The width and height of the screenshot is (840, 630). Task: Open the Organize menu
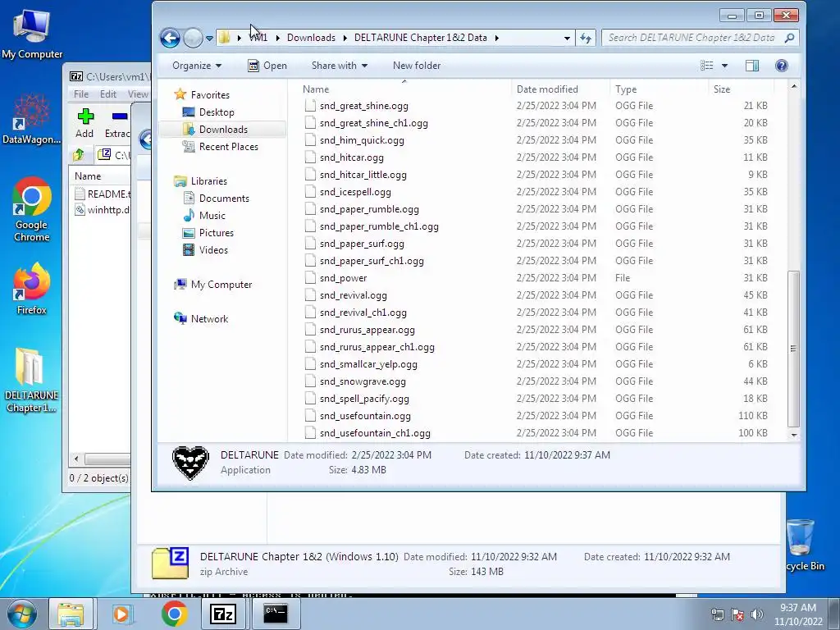tap(197, 66)
